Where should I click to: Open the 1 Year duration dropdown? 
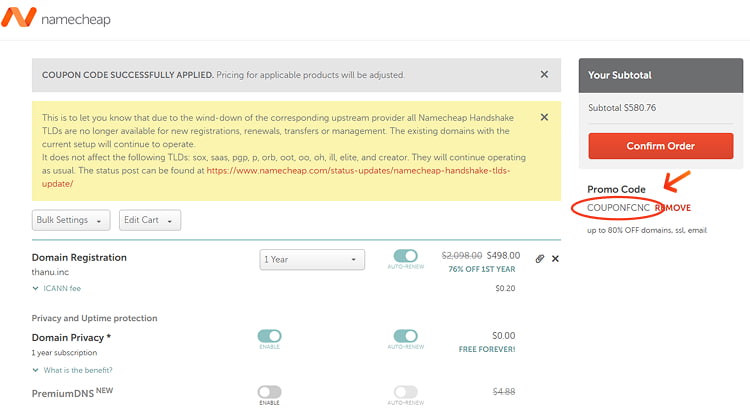point(312,259)
